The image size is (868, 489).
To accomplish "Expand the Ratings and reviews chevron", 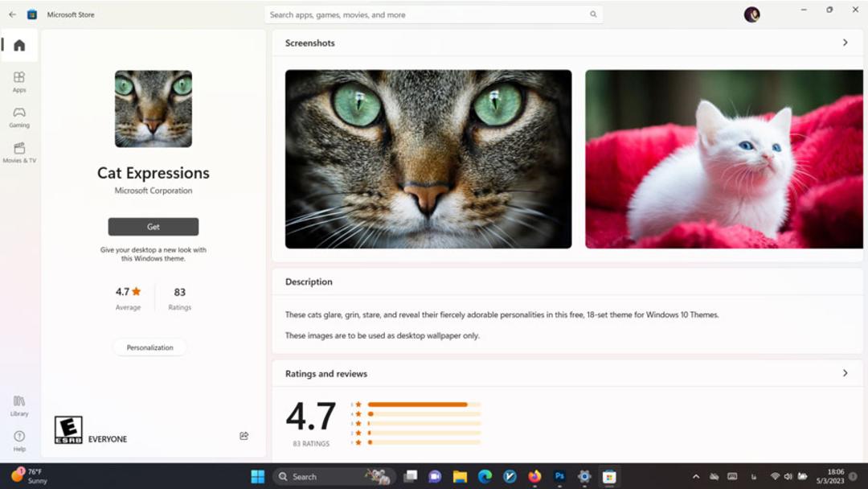I will 845,373.
